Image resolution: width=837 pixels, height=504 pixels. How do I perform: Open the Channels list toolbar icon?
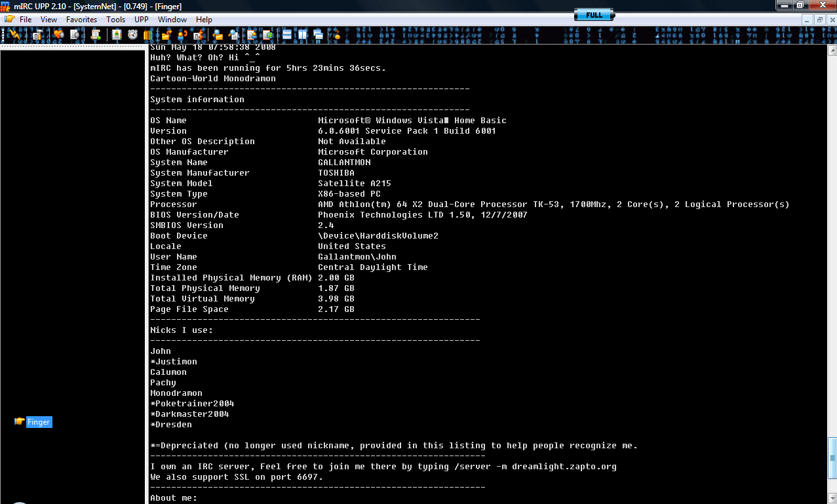75,35
